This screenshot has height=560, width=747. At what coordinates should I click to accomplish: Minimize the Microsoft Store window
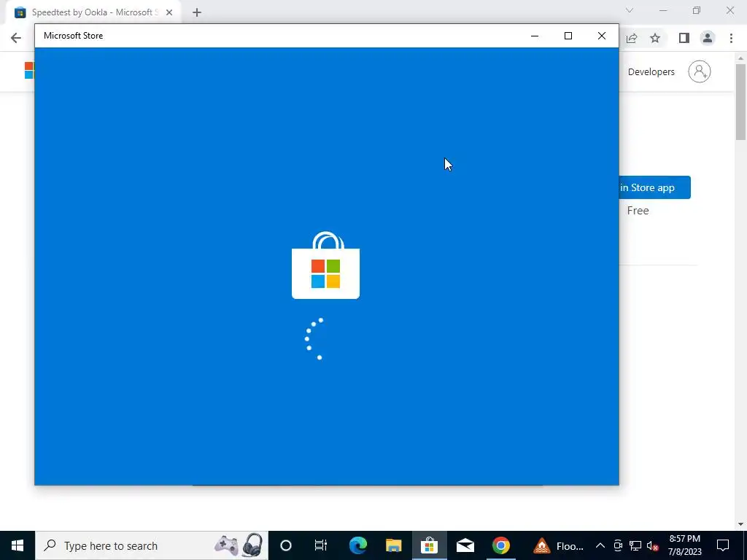coord(535,36)
